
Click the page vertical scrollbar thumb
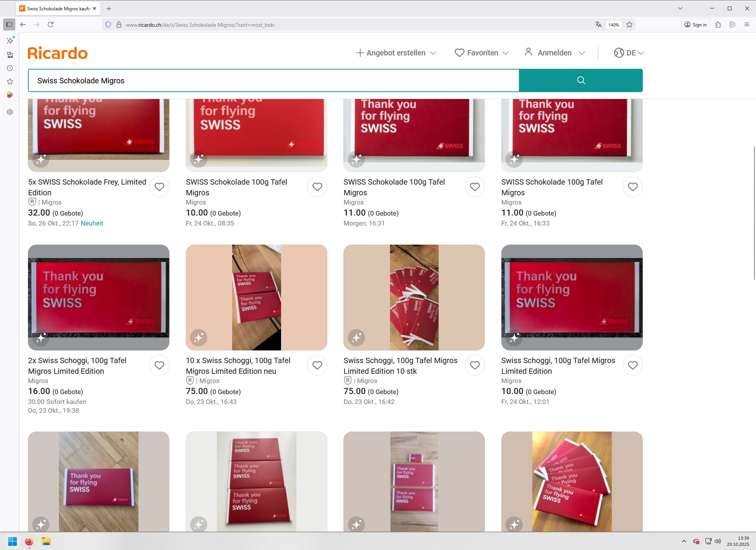(x=754, y=213)
